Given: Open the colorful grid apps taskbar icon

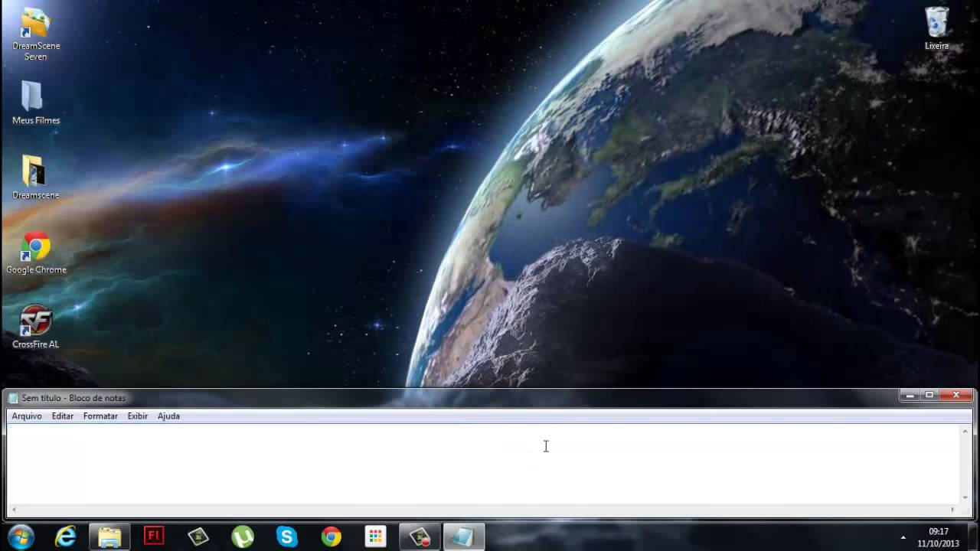Looking at the screenshot, I should 375,536.
